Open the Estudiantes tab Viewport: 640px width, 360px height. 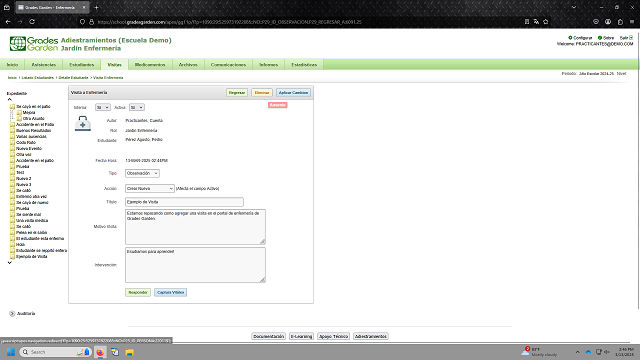(x=82, y=64)
